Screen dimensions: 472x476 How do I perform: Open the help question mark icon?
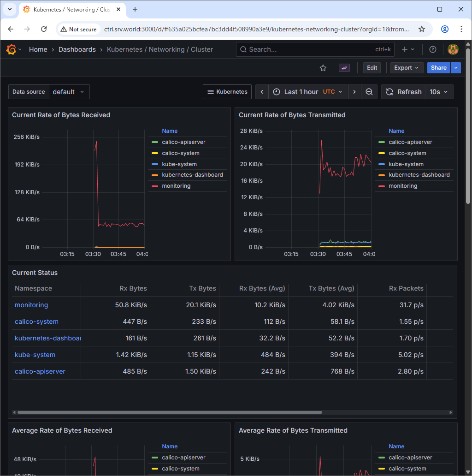click(x=432, y=49)
